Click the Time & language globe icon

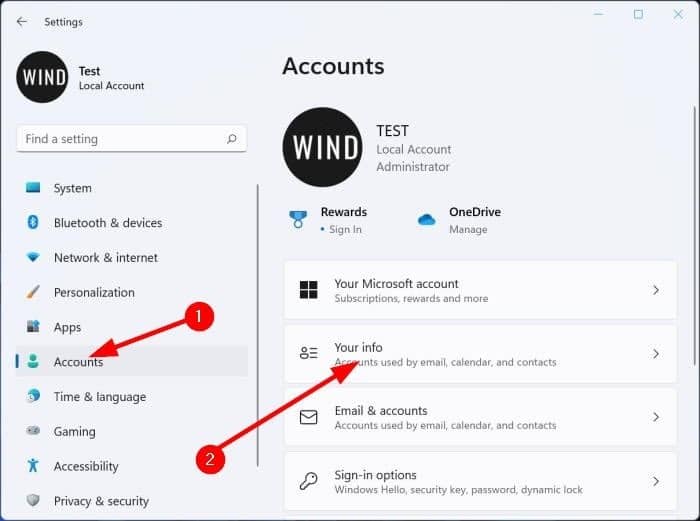point(33,396)
